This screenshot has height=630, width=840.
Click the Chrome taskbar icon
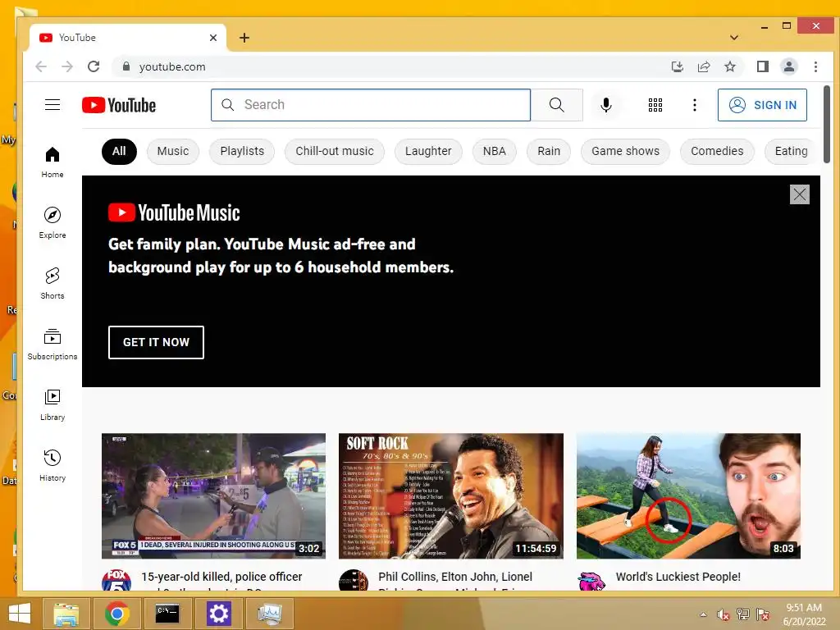click(x=116, y=614)
